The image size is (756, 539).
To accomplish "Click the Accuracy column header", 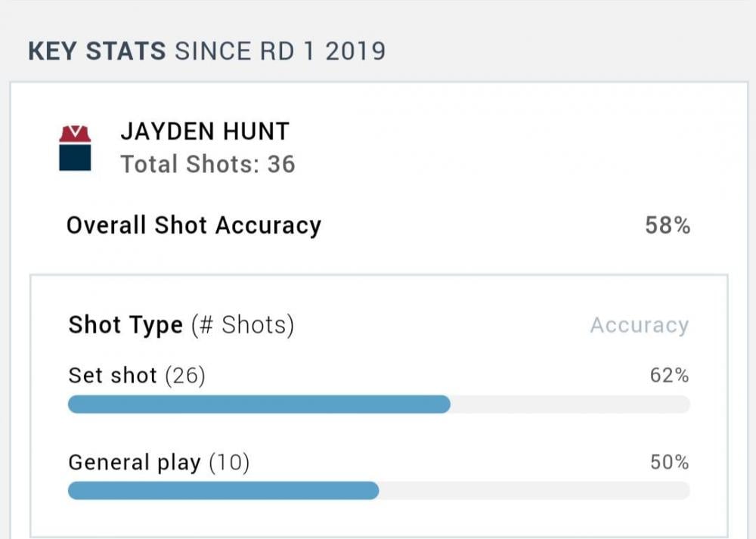I will (639, 325).
